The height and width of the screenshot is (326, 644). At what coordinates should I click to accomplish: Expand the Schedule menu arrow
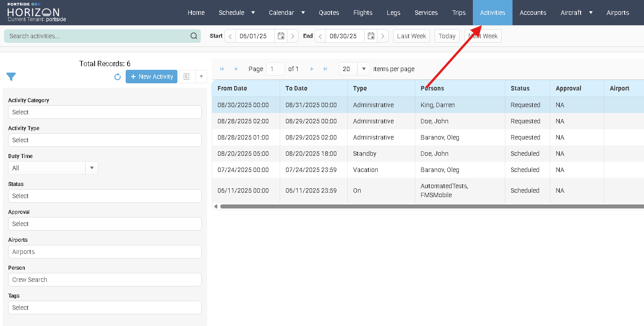[253, 13]
